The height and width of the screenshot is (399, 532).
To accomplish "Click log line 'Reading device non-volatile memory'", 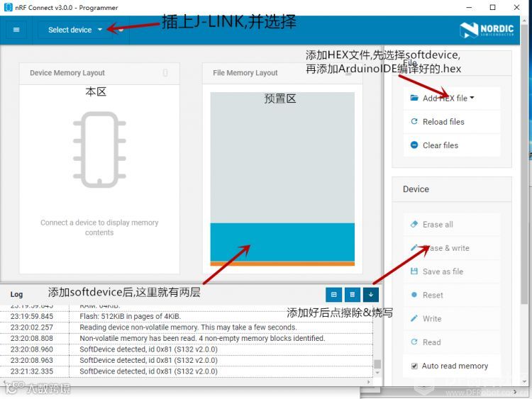I will (x=188, y=327).
